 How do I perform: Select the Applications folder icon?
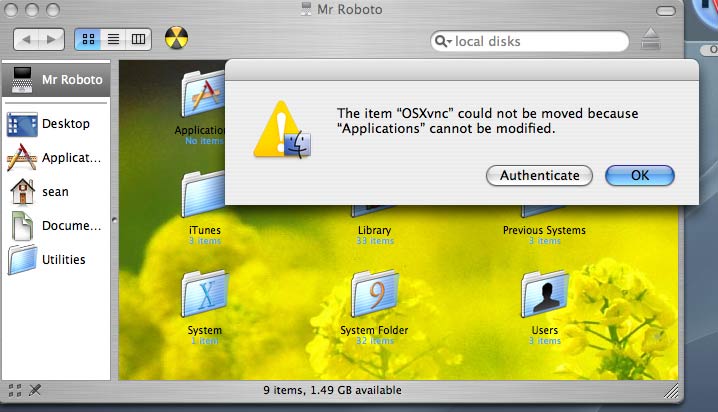(203, 95)
